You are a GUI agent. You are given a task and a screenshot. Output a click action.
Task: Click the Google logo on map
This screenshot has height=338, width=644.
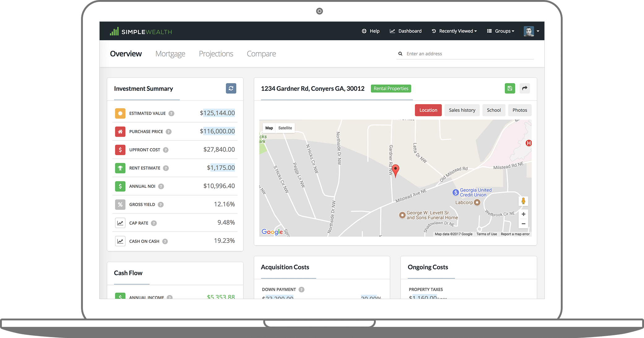point(272,232)
